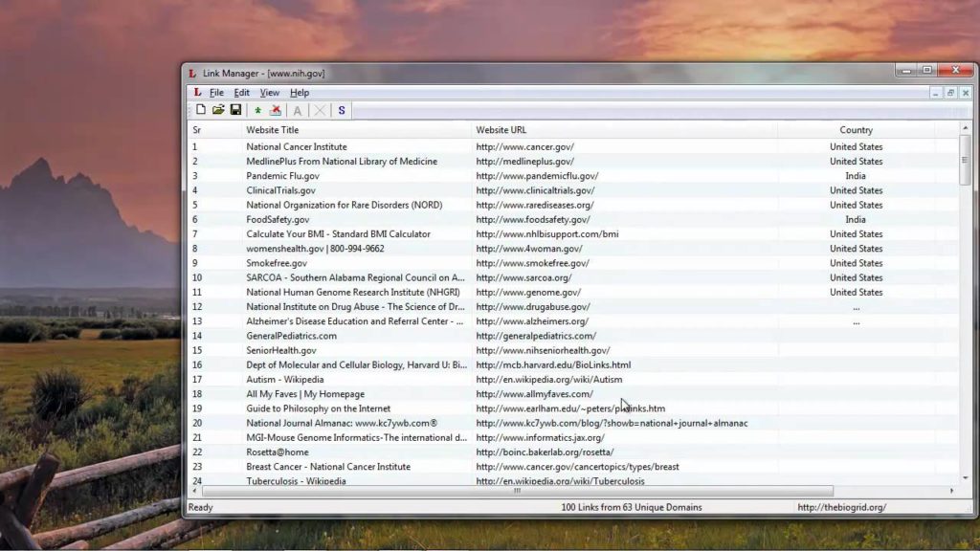Viewport: 980px width, 551px height.
Task: Sort by the Sr column header
Action: coord(214,130)
